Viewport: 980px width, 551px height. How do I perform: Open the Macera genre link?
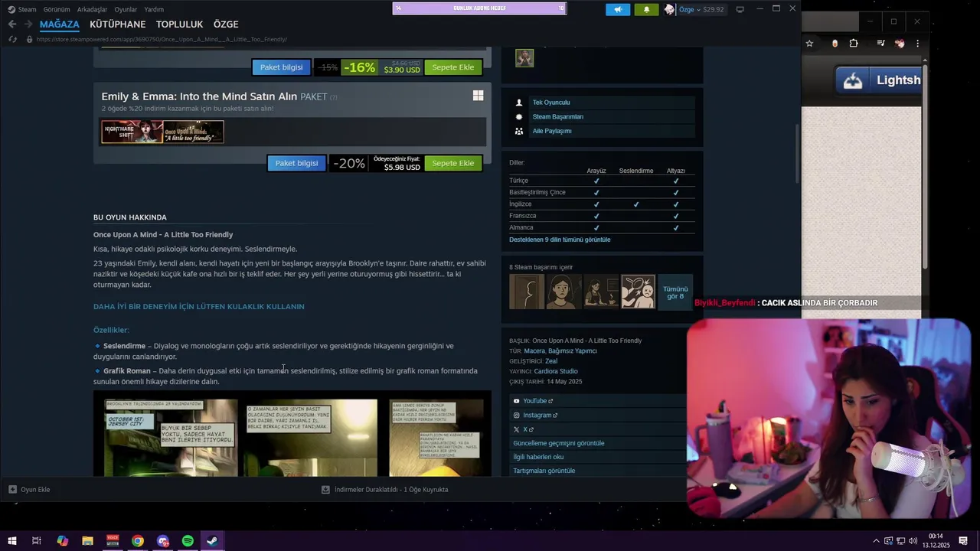tap(534, 351)
